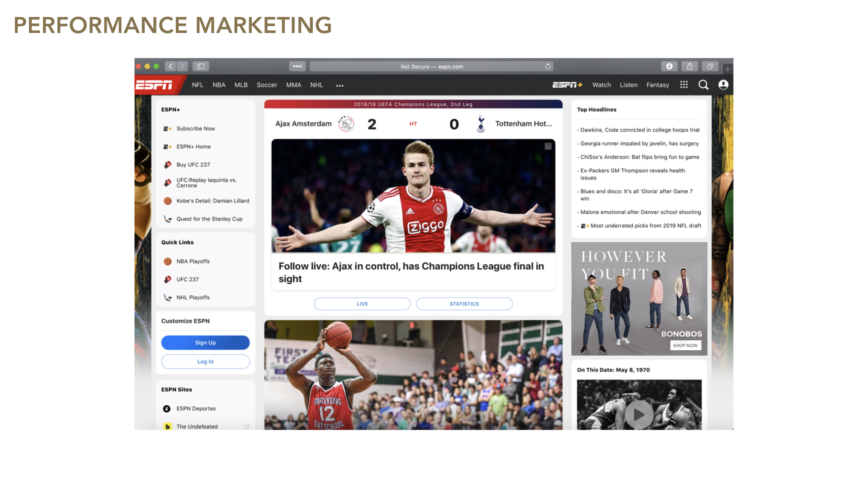Image resolution: width=868 pixels, height=488 pixels.
Task: Click The Undefeated yellow icon
Action: tap(168, 427)
